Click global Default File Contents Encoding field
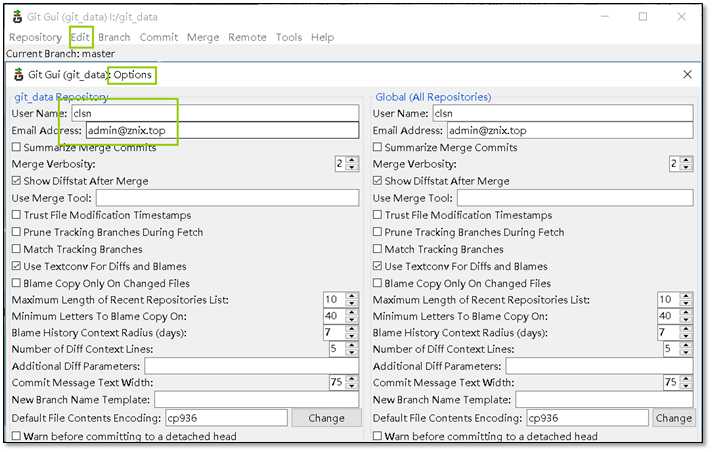712x452 pixels. (x=587, y=418)
